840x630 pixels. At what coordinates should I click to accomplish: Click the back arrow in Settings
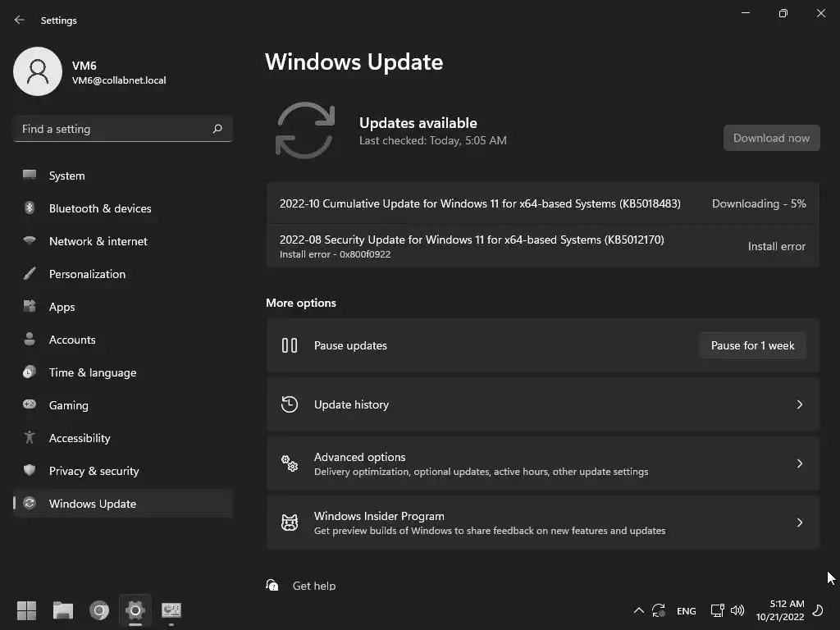pyautogui.click(x=20, y=20)
